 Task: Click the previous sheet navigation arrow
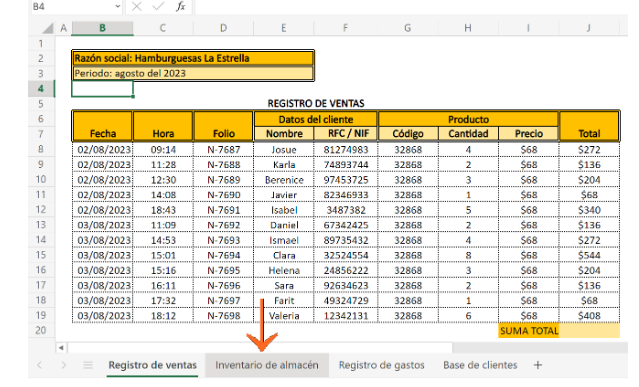point(40,365)
